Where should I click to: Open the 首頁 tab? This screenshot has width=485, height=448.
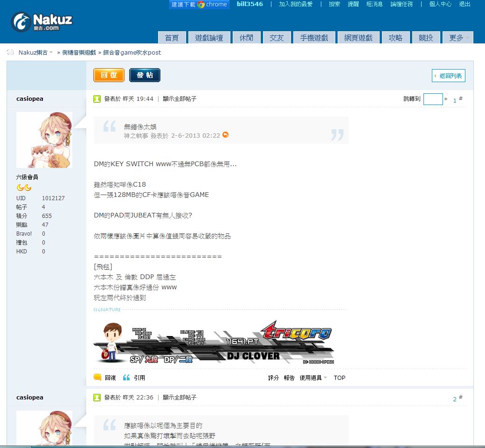tap(172, 38)
